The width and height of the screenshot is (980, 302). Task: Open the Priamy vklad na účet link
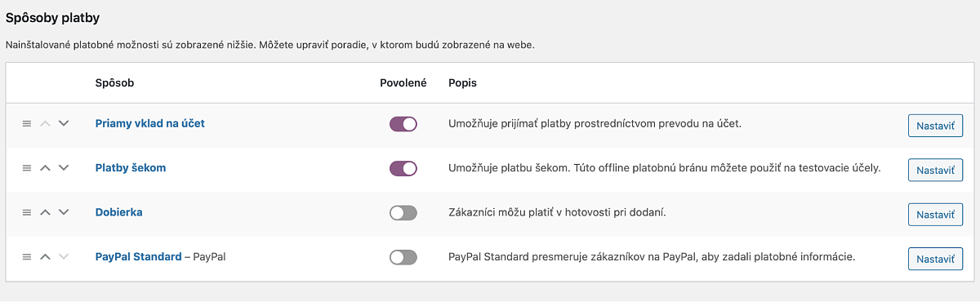149,123
